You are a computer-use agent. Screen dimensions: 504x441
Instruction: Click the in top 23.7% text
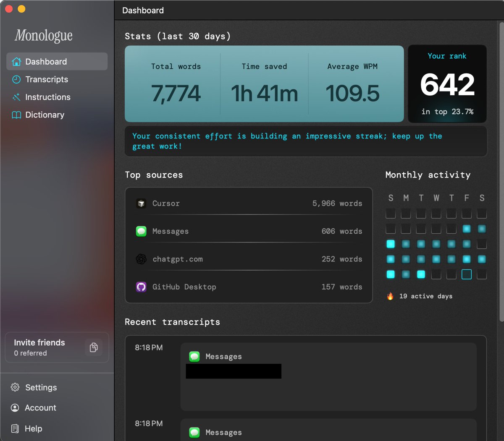[x=447, y=112]
